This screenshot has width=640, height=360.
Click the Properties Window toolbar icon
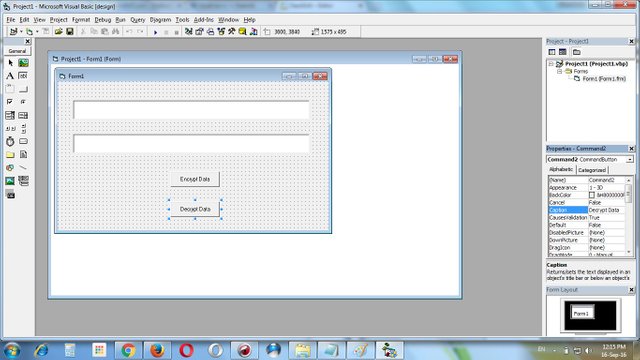click(200, 31)
